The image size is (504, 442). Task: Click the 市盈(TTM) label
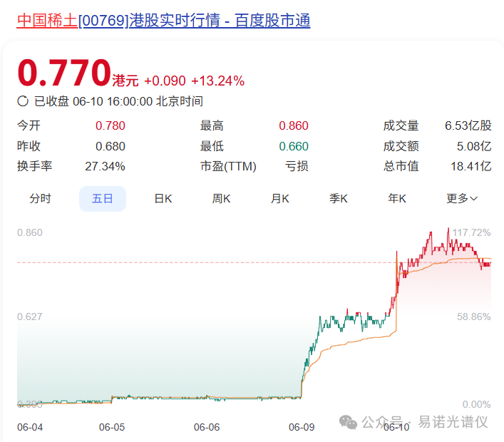point(228,166)
